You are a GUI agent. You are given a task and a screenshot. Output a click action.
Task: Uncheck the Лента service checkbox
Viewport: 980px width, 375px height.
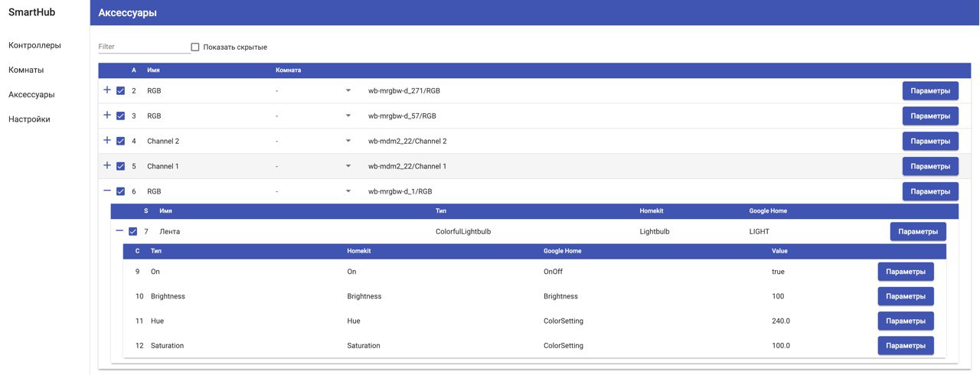[132, 231]
